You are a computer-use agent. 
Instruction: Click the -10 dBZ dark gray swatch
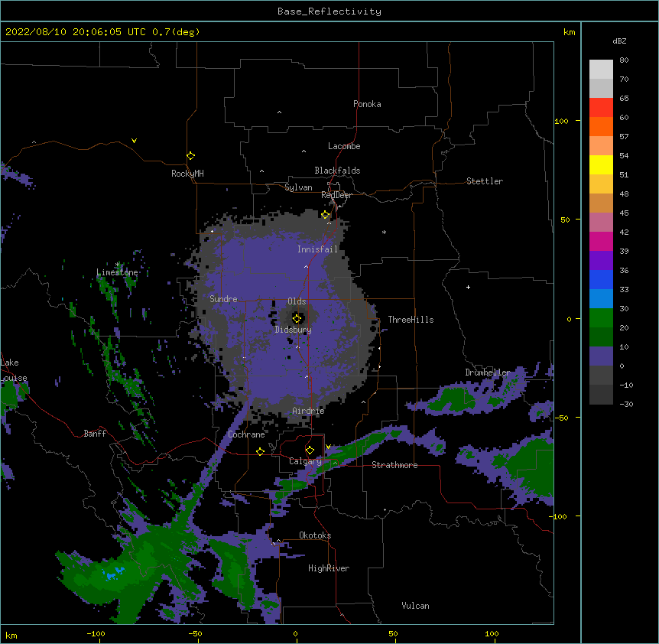pos(601,395)
